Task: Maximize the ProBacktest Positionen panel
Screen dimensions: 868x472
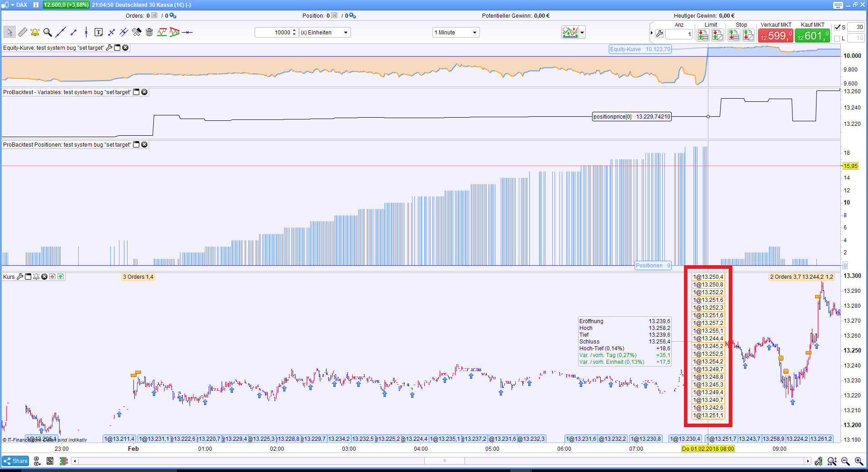Action: coord(136,145)
